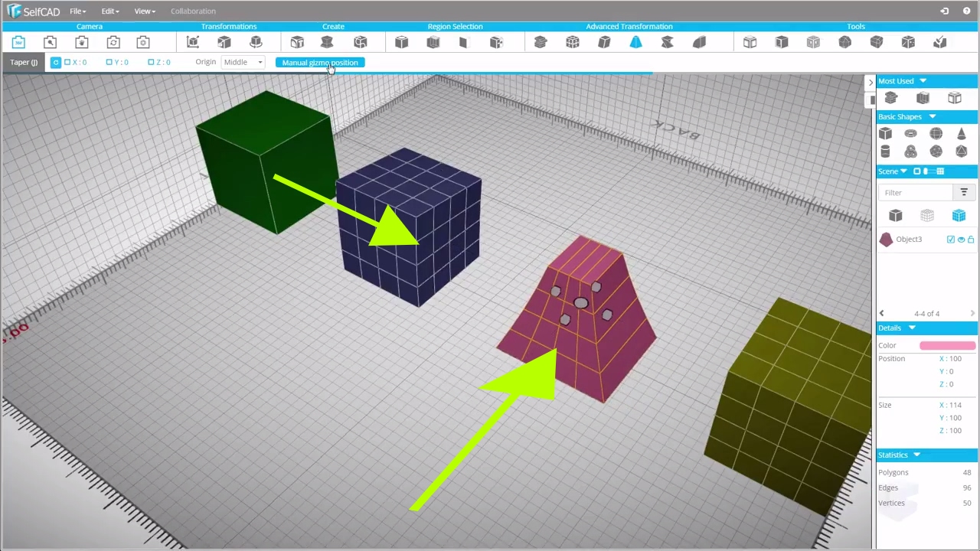Open the Origin Middle dropdown
980x551 pixels.
pyautogui.click(x=243, y=62)
